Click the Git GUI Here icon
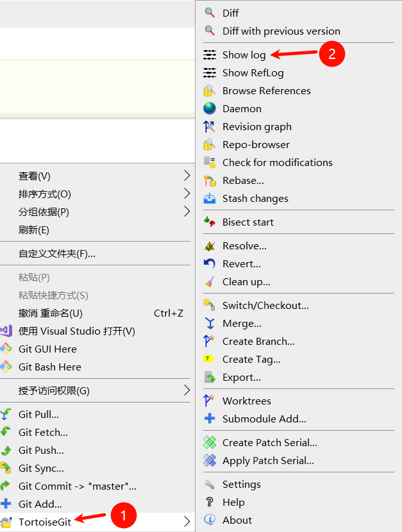402x532 pixels. pos(6,349)
